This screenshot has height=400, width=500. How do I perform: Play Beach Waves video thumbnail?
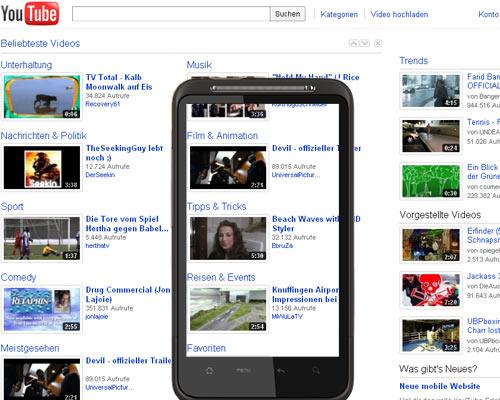[228, 238]
